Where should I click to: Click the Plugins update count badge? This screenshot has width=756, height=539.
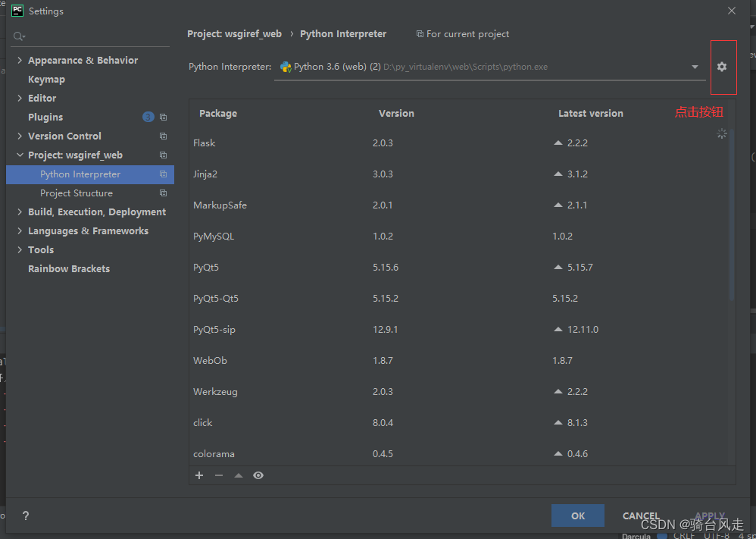pyautogui.click(x=148, y=117)
